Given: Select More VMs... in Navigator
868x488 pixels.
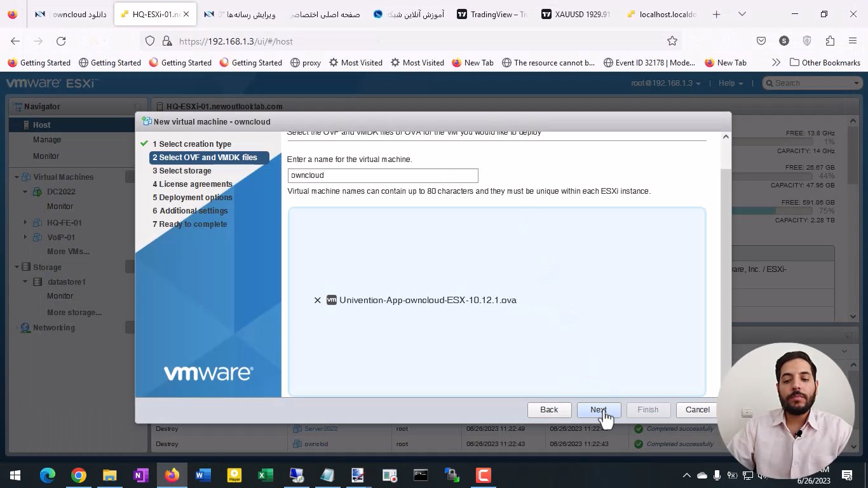Looking at the screenshot, I should (x=68, y=252).
